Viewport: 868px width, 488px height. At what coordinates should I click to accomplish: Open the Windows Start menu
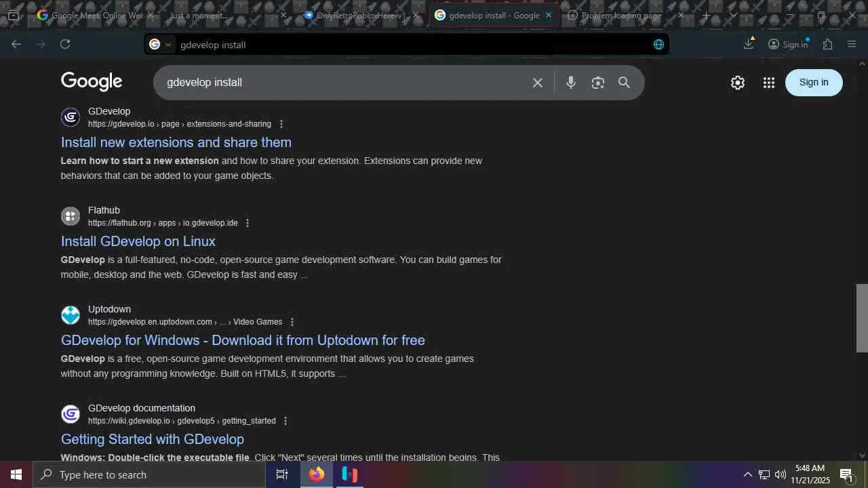coord(16,474)
